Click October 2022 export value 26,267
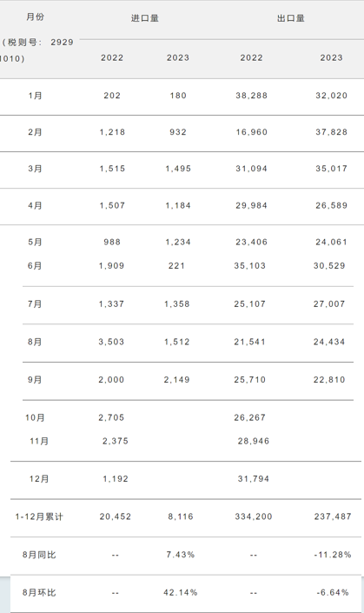 pos(250,418)
